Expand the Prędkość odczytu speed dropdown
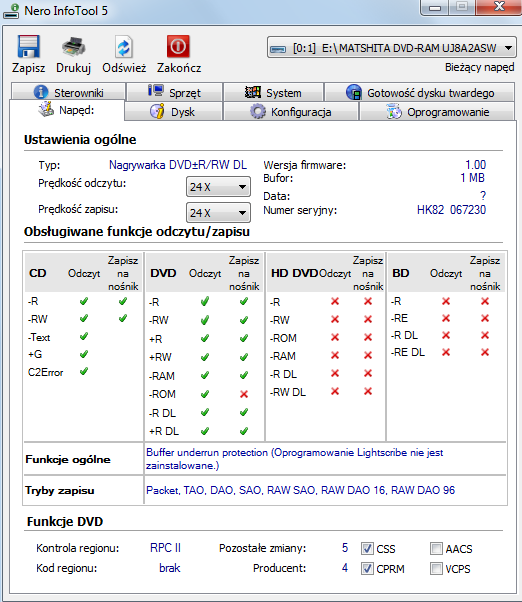 tap(218, 187)
